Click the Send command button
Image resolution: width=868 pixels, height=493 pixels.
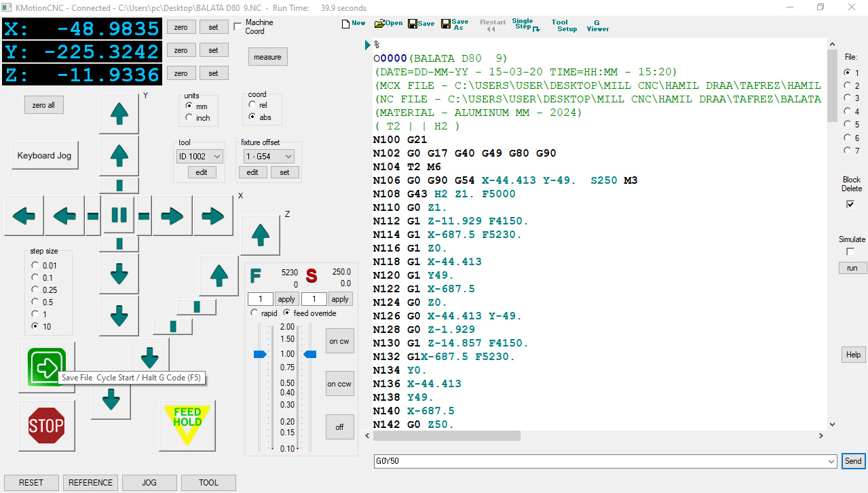tap(853, 461)
